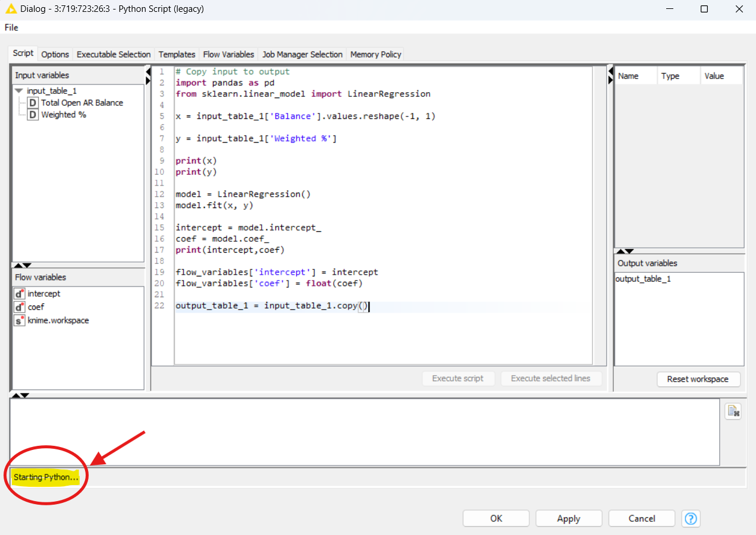The image size is (756, 535).
Task: Click the double icon next to intercept
Action: pyautogui.click(x=20, y=294)
